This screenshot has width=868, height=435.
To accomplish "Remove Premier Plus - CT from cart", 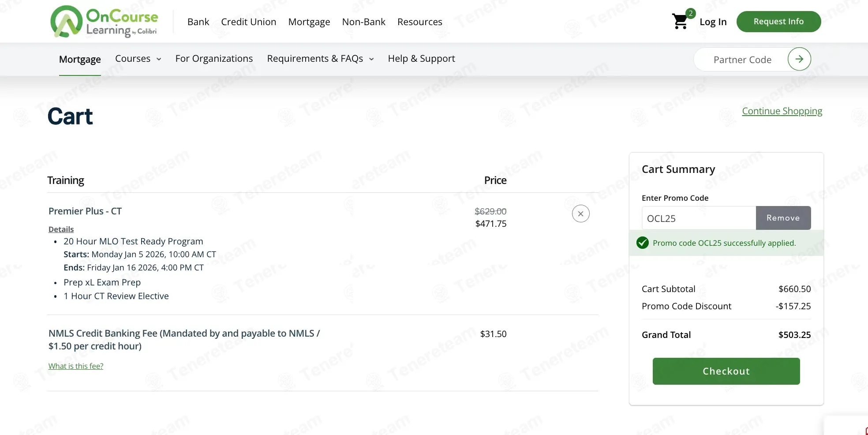I will coord(580,214).
